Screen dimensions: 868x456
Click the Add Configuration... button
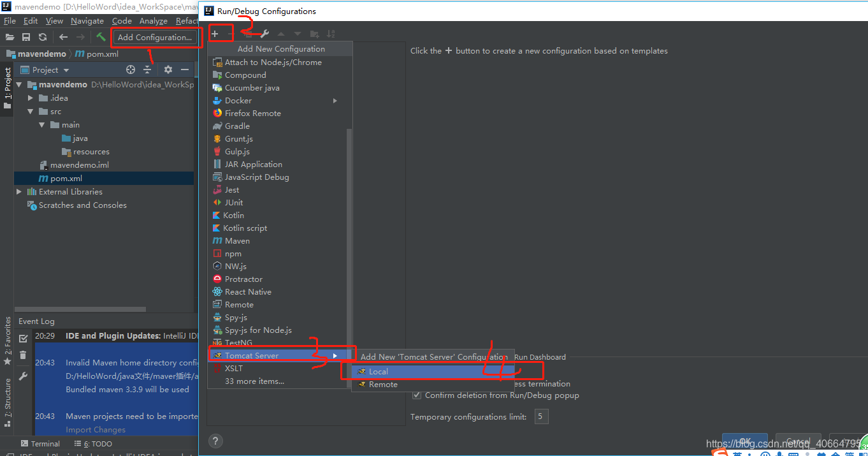pyautogui.click(x=155, y=37)
